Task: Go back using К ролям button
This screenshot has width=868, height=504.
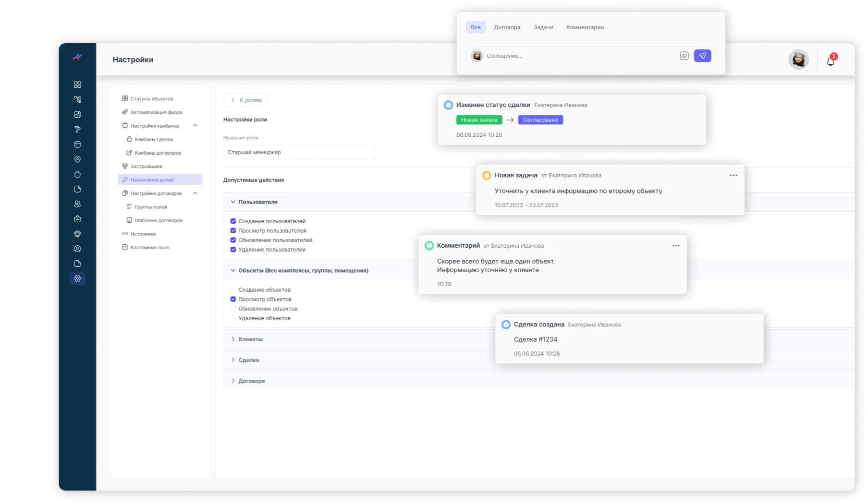Action: coord(245,100)
